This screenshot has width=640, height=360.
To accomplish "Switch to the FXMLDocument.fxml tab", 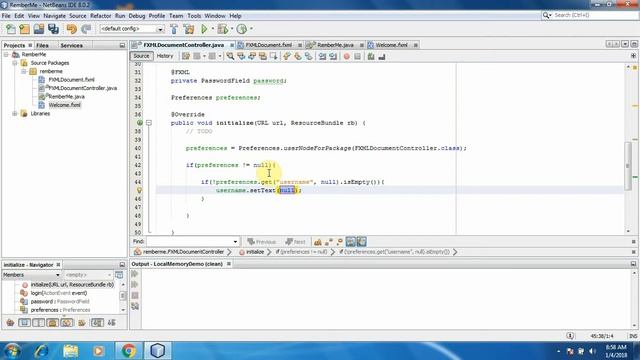I will (x=269, y=45).
